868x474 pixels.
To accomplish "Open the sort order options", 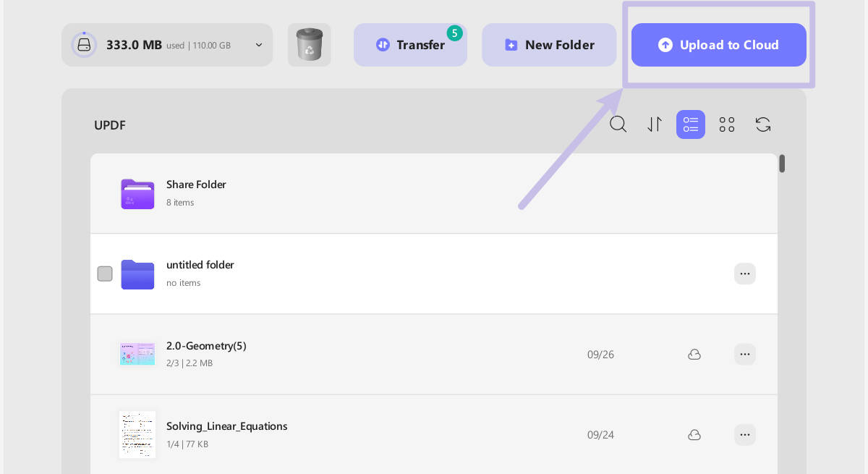I will [x=655, y=124].
